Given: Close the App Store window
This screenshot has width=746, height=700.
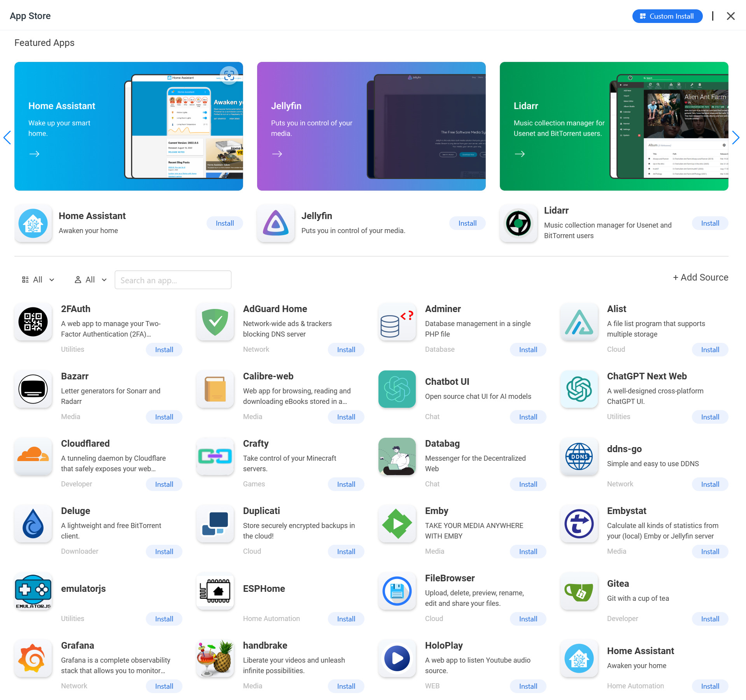Looking at the screenshot, I should tap(731, 16).
